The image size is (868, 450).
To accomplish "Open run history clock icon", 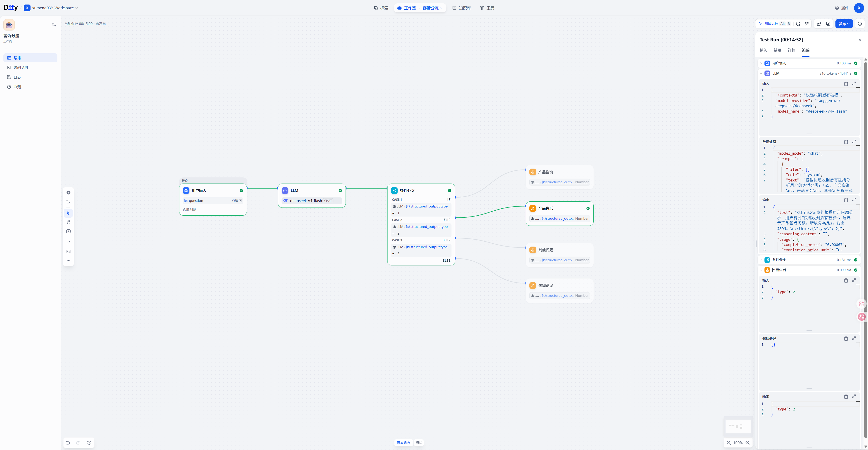I will pos(798,24).
